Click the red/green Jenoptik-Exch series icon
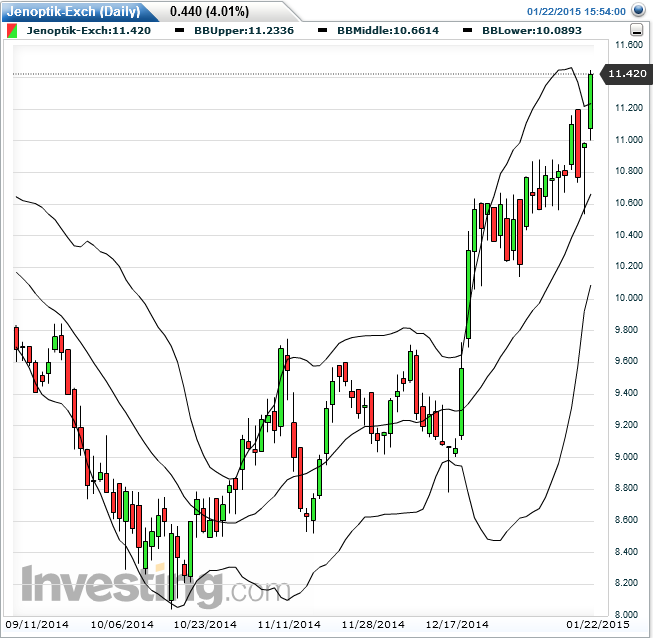 pyautogui.click(x=12, y=30)
